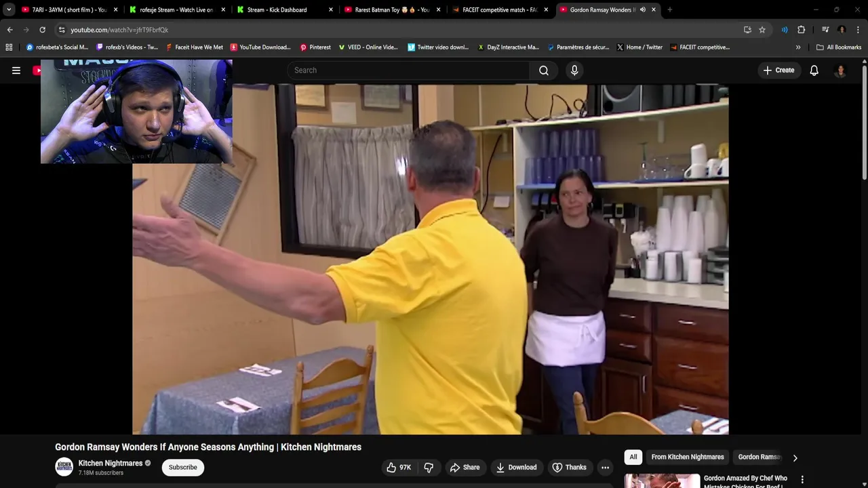Mute the Gordon Ramsay tab audio icon

tap(642, 9)
